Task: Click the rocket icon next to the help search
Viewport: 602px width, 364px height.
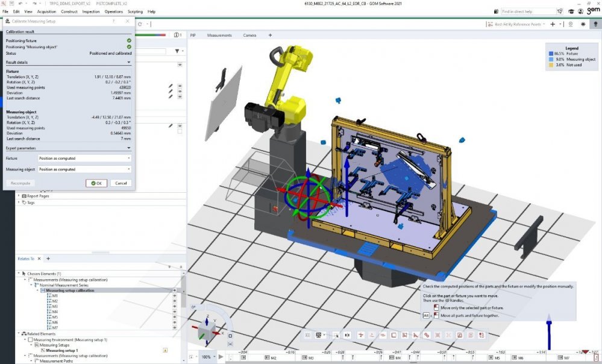Action: [560, 11]
